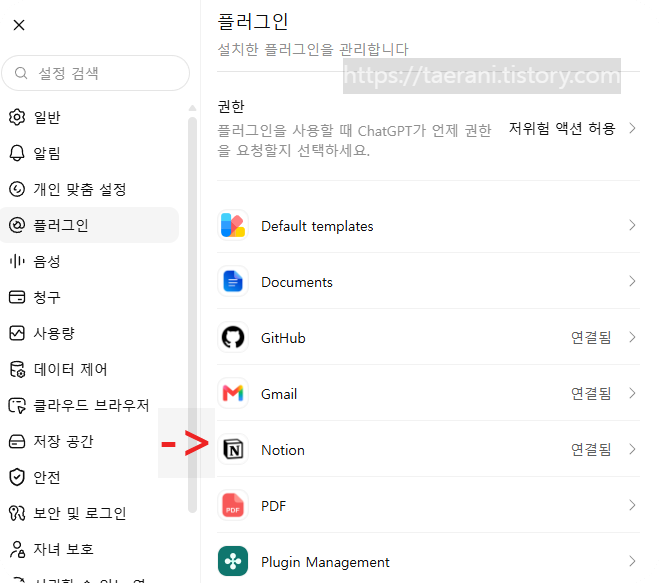This screenshot has width=659, height=583.
Task: Open the Documents plugin name
Action: [x=297, y=282]
